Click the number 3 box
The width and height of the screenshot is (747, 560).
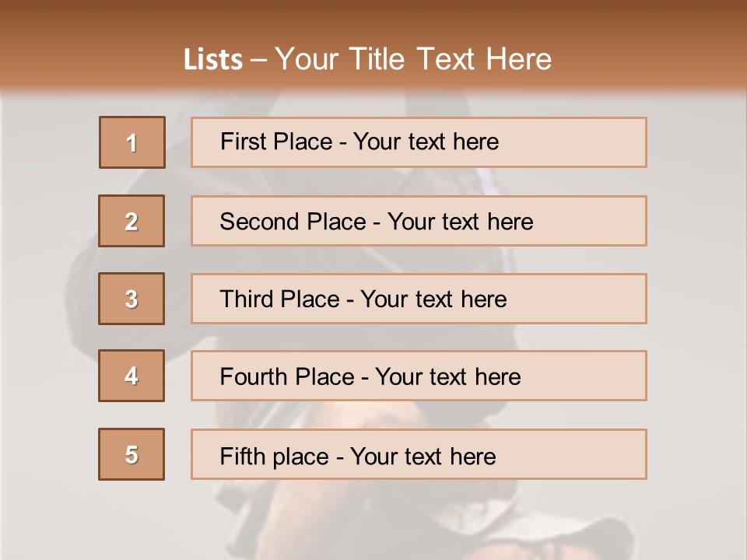tap(132, 299)
